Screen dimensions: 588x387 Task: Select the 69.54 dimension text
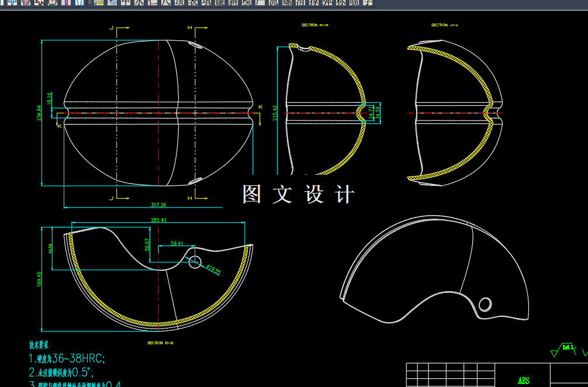[50, 248]
